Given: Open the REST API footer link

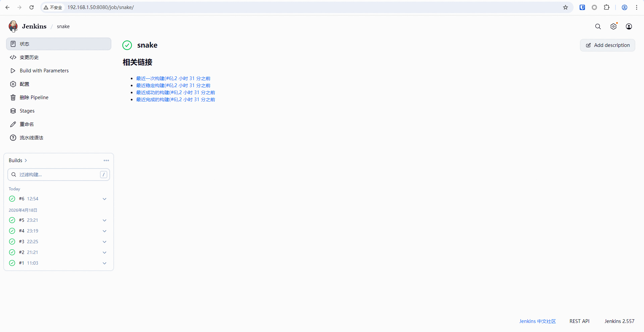Looking at the screenshot, I should pyautogui.click(x=579, y=321).
